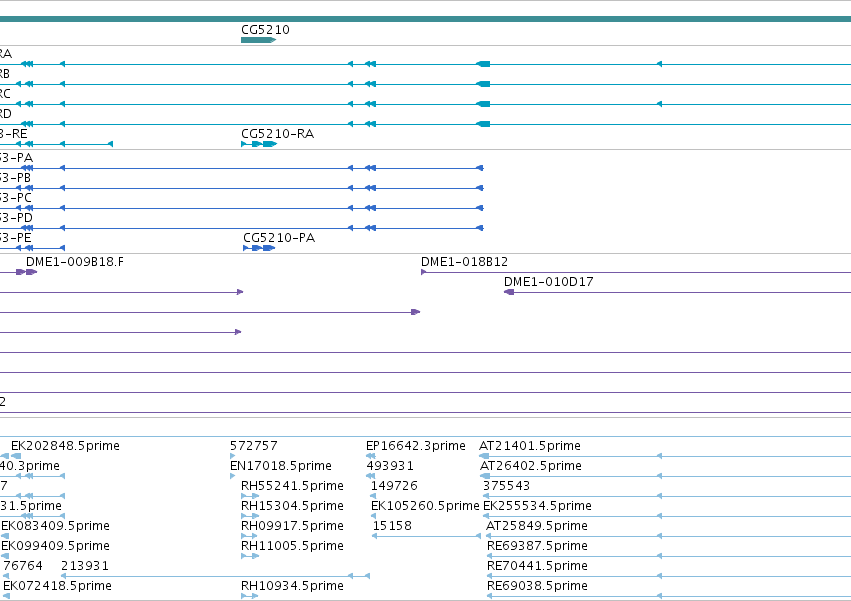Click the DME1-018B12 clone label

click(465, 262)
